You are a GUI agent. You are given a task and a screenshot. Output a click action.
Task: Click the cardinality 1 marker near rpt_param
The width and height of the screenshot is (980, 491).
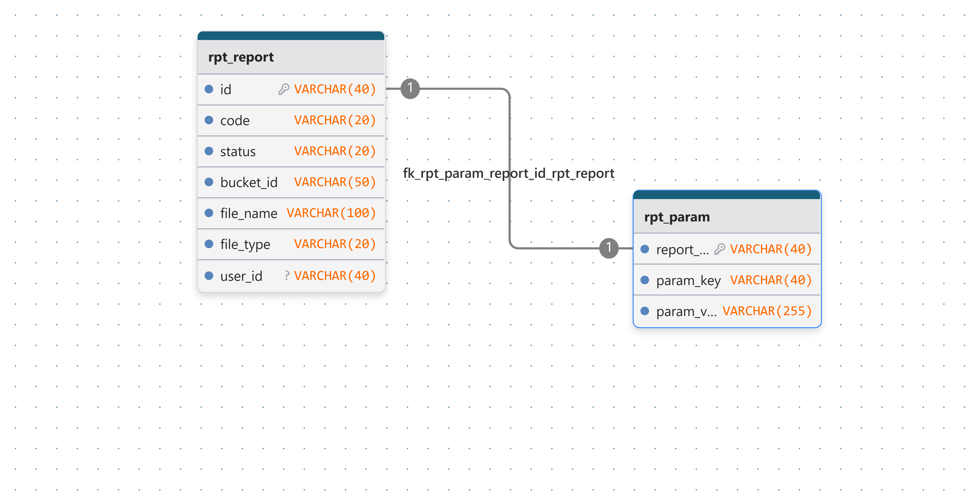609,248
